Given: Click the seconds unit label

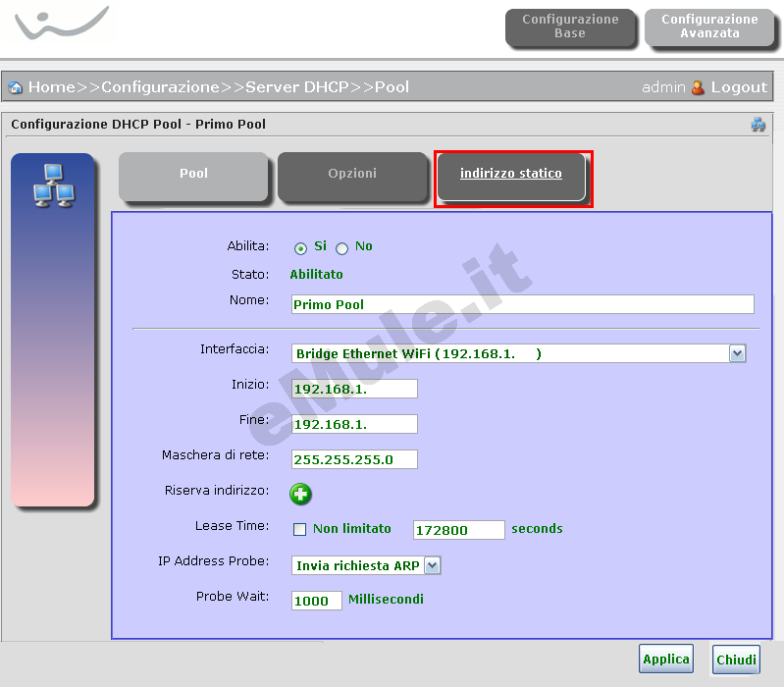Looking at the screenshot, I should [x=537, y=529].
